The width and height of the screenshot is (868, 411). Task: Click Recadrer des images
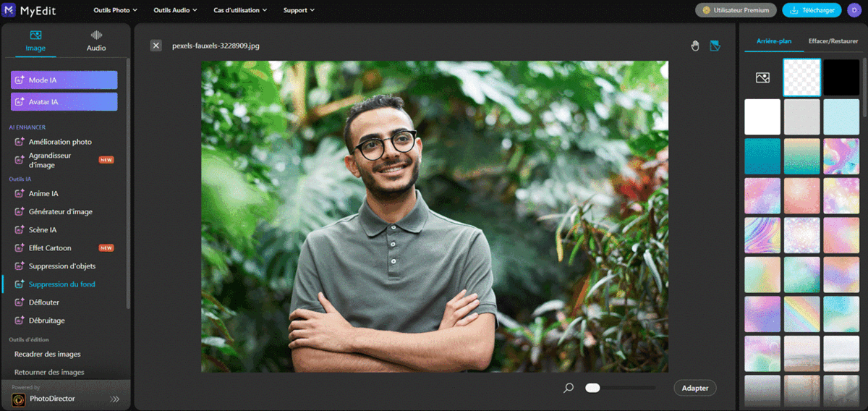(48, 355)
